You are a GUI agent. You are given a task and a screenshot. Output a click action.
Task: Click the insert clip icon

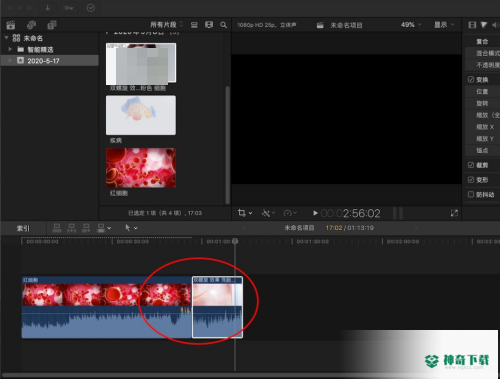click(71, 228)
